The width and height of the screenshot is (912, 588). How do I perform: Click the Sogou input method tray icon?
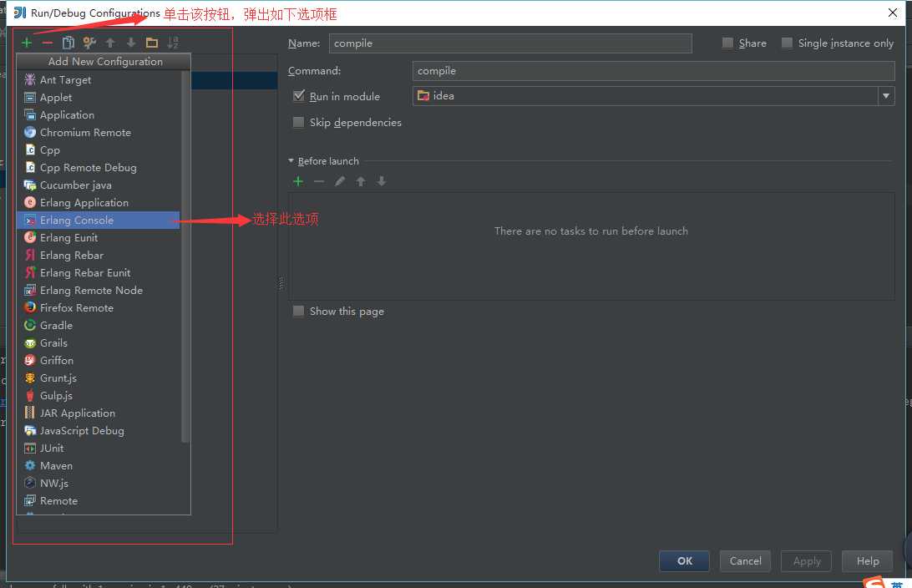click(x=874, y=582)
